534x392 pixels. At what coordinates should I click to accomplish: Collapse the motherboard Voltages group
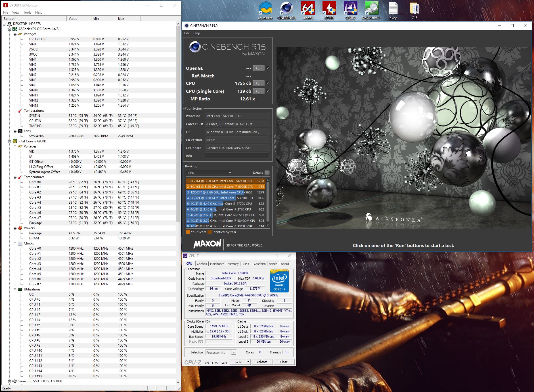click(x=15, y=34)
